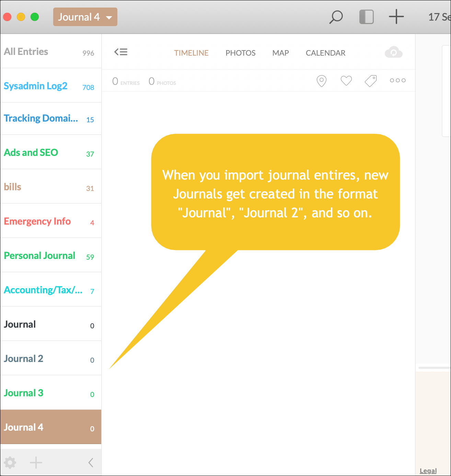
Task: Collapse the entry list with arrow-lines icon
Action: pos(121,52)
